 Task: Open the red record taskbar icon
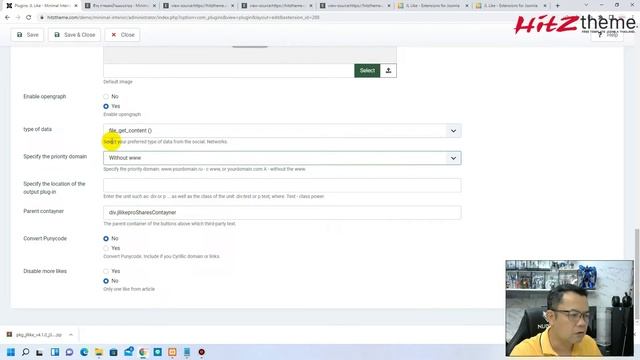202,352
